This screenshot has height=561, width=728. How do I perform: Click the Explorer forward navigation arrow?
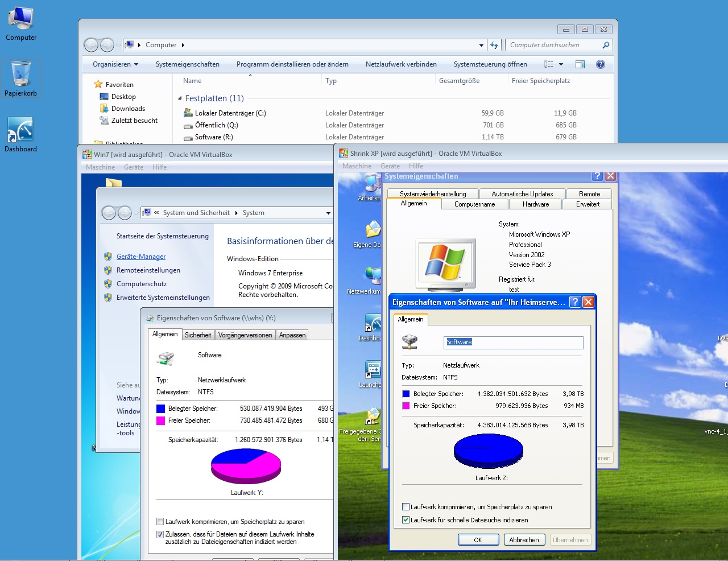107,45
